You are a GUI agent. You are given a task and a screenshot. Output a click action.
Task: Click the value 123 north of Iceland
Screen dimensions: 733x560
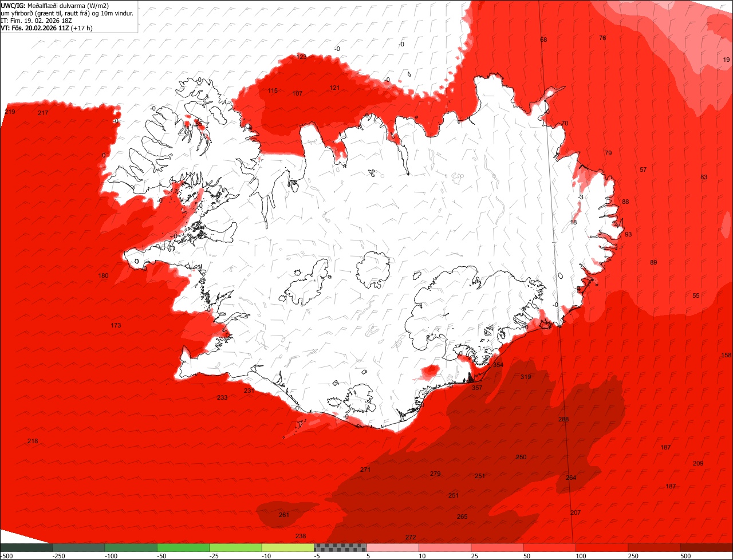point(302,57)
